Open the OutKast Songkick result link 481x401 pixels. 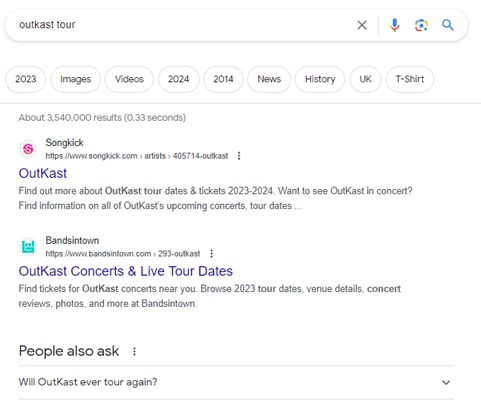pyautogui.click(x=43, y=173)
